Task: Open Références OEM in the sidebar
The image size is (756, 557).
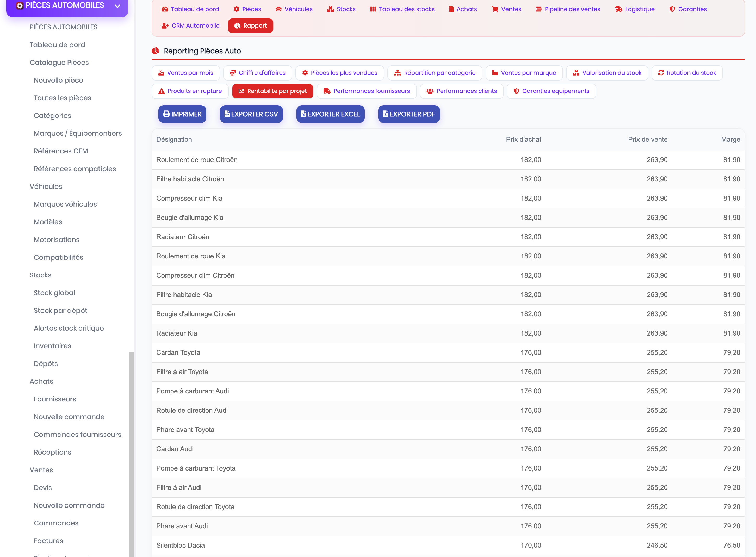Action: [x=61, y=151]
